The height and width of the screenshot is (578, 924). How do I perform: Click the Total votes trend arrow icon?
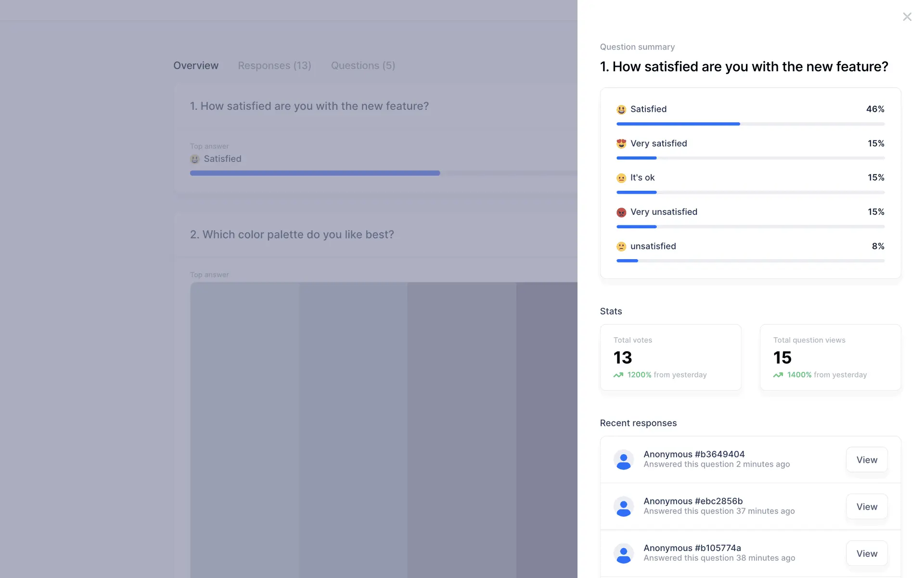tap(618, 375)
